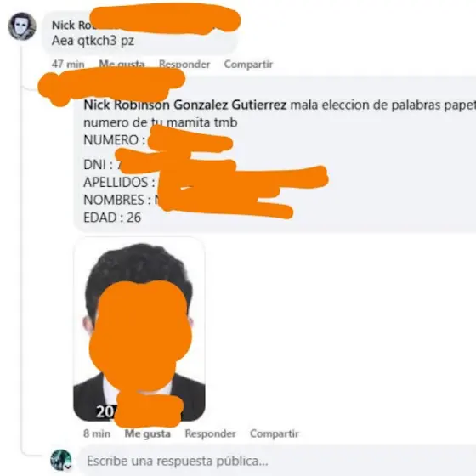Click the "DNI :" label in reply
The height and width of the screenshot is (476, 476).
click(x=98, y=165)
